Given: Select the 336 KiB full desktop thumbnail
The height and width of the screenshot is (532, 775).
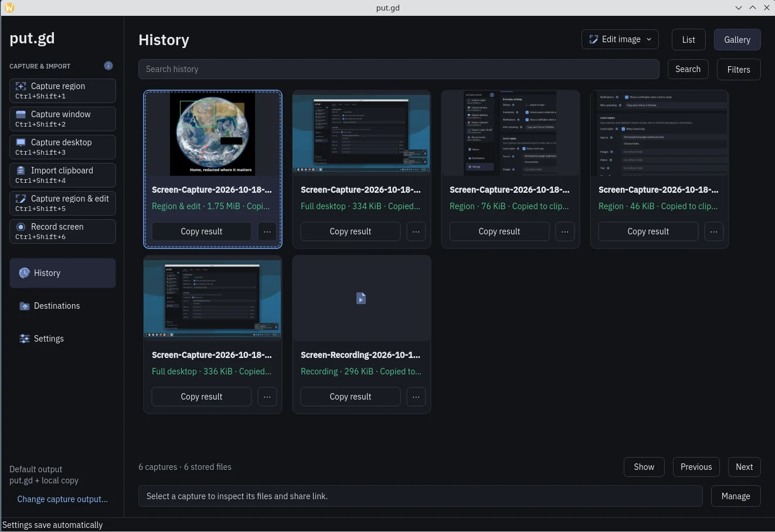Looking at the screenshot, I should (x=213, y=298).
